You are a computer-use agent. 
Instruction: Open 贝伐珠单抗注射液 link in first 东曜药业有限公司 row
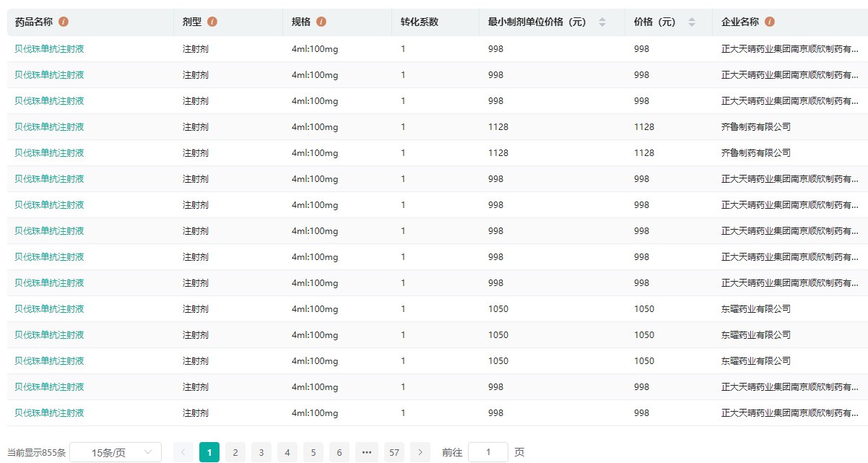coord(49,309)
